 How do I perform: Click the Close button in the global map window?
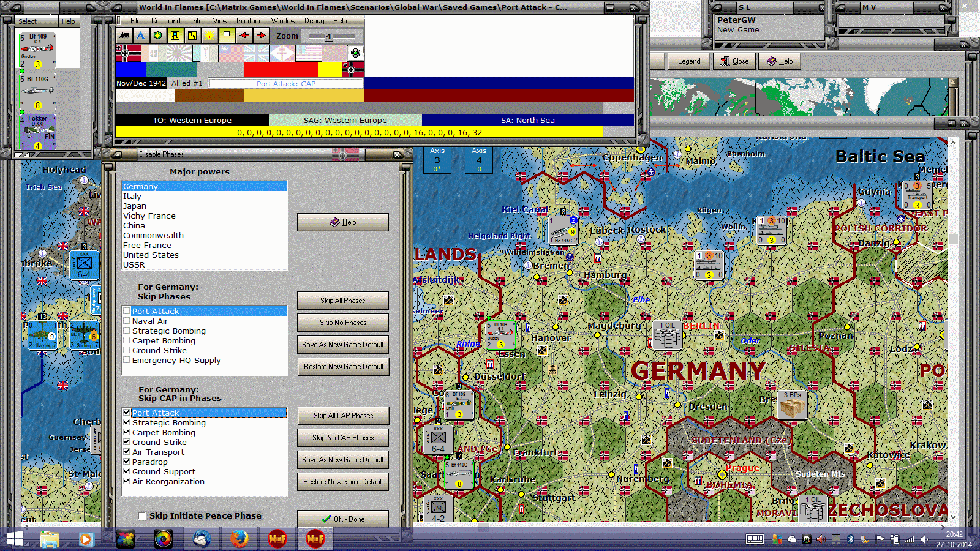(735, 61)
